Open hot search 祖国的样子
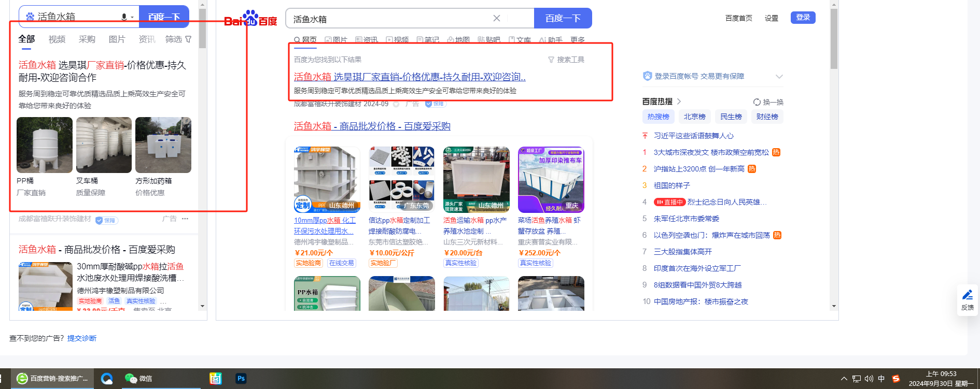 coord(671,185)
